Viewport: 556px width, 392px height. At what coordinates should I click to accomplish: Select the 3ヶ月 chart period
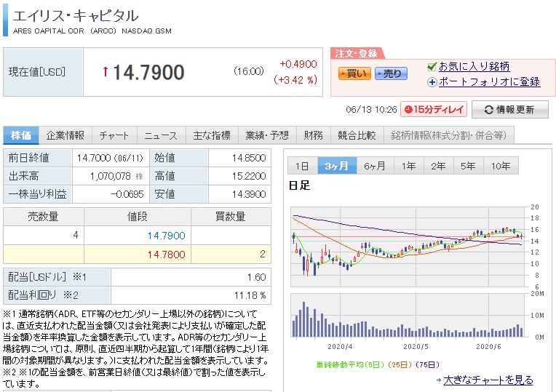[x=337, y=166]
